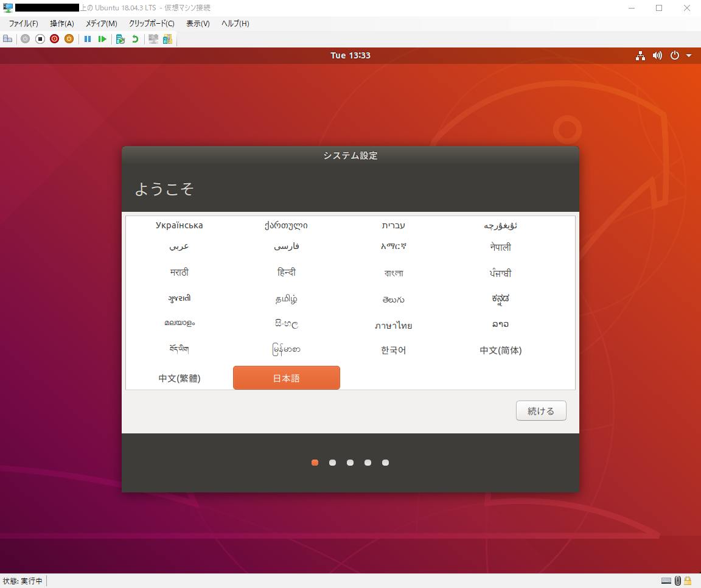
Task: Select မြန်မာစာ language
Action: pos(287,349)
